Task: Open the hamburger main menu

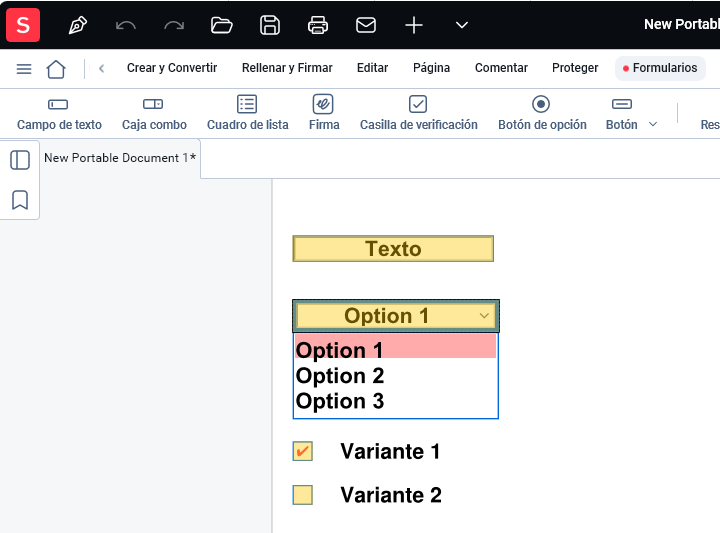Action: pyautogui.click(x=24, y=69)
